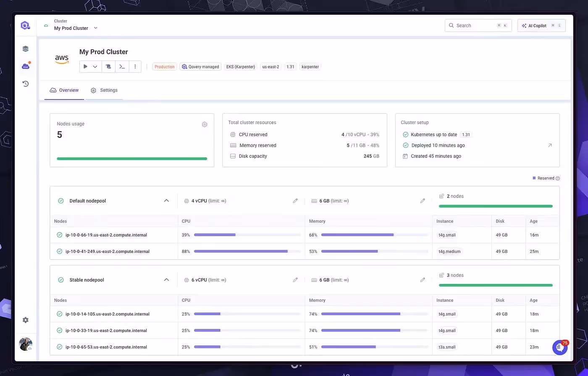588x376 pixels.
Task: Focus the Search input field
Action: click(x=478, y=26)
